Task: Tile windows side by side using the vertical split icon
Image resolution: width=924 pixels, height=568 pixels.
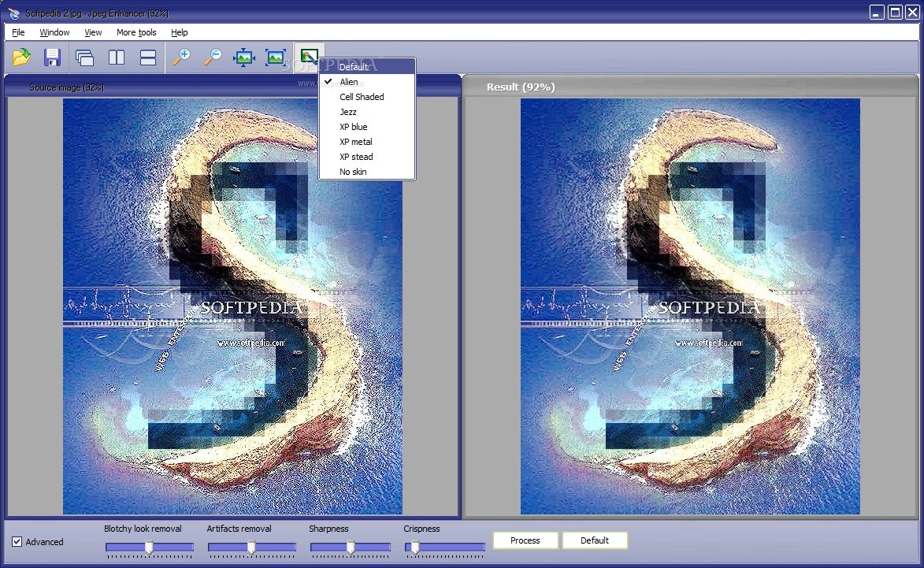Action: (117, 58)
